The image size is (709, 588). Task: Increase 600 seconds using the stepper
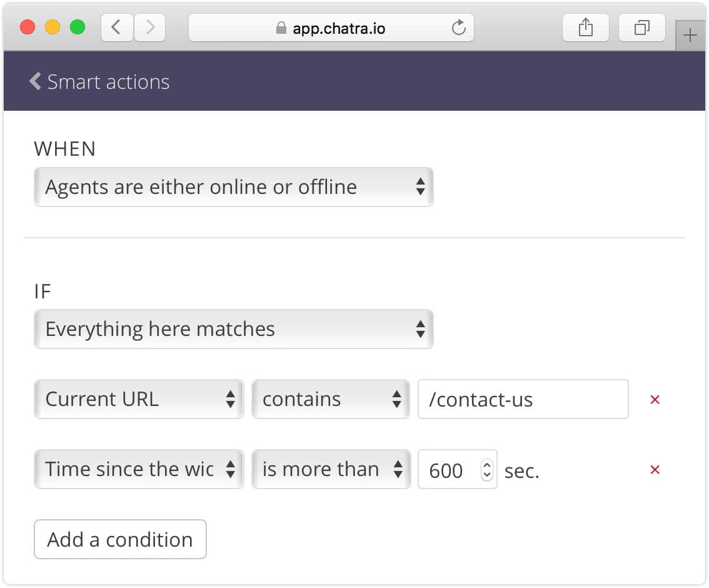pyautogui.click(x=486, y=466)
